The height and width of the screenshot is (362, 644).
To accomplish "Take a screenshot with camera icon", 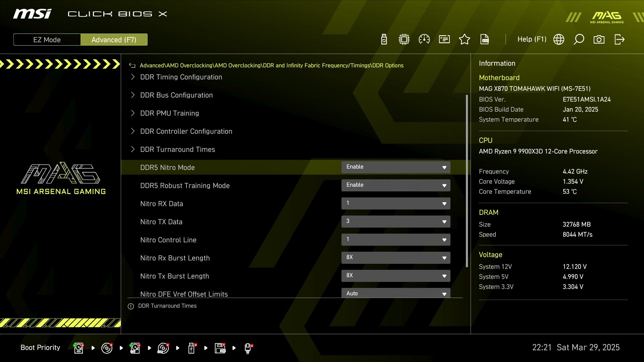I will click(599, 40).
